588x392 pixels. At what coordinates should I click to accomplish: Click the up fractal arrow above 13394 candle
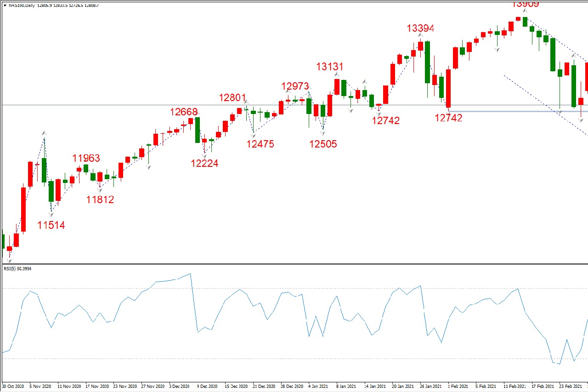(420, 35)
